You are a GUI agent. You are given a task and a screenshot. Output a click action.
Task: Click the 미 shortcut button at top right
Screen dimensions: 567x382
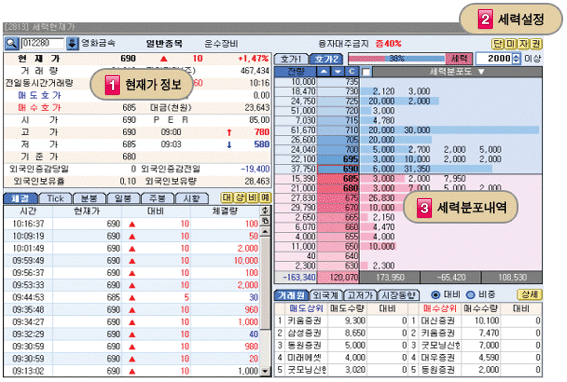(x=510, y=44)
